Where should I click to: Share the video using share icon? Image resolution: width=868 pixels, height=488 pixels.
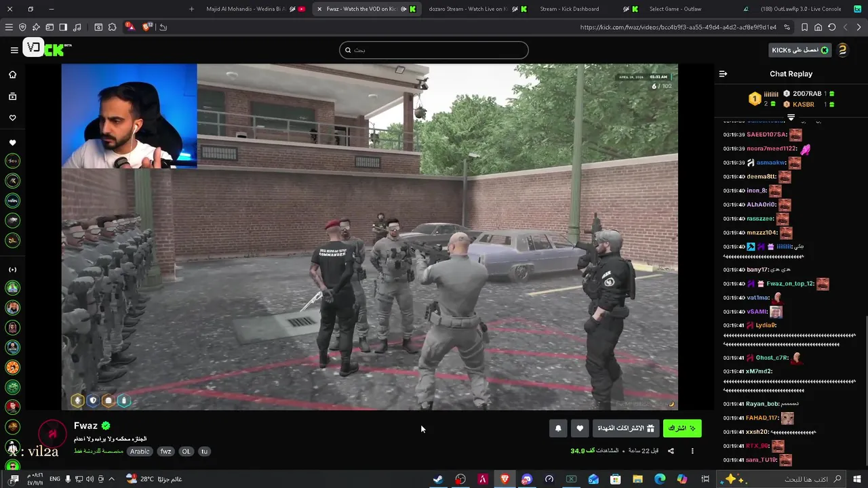(671, 451)
